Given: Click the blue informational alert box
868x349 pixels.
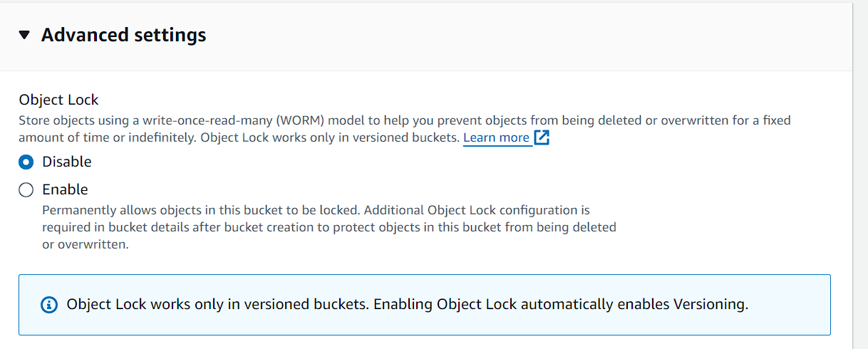Looking at the screenshot, I should [425, 305].
